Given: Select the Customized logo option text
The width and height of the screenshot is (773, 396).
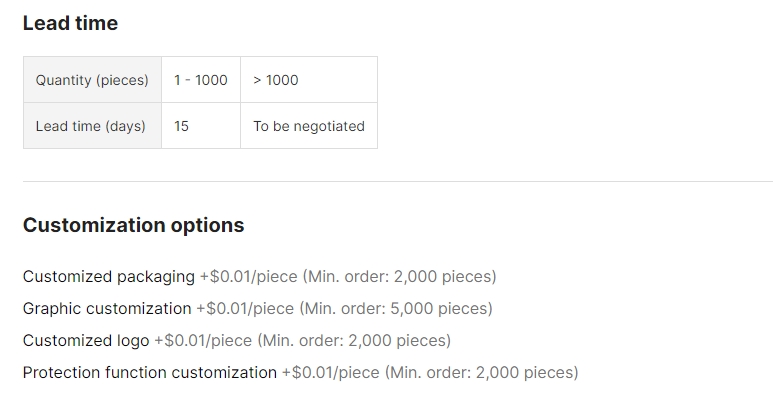Looking at the screenshot, I should click(86, 341).
